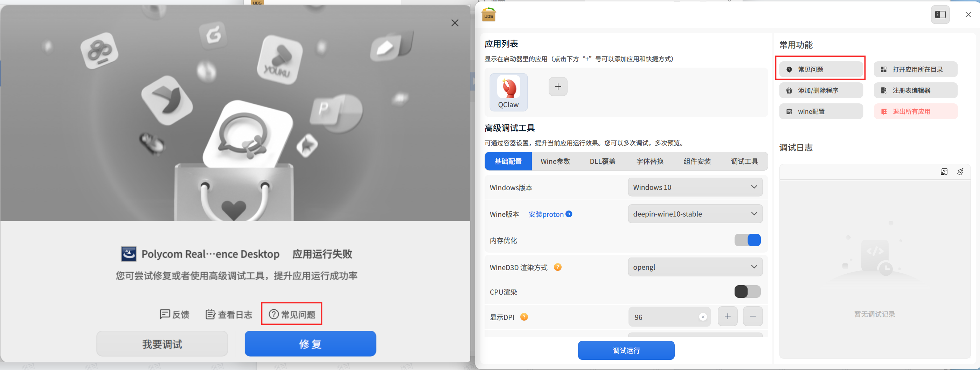Screen dimensions: 980x370
Task: Click 反馈 in the failure dialog
Action: (x=174, y=314)
